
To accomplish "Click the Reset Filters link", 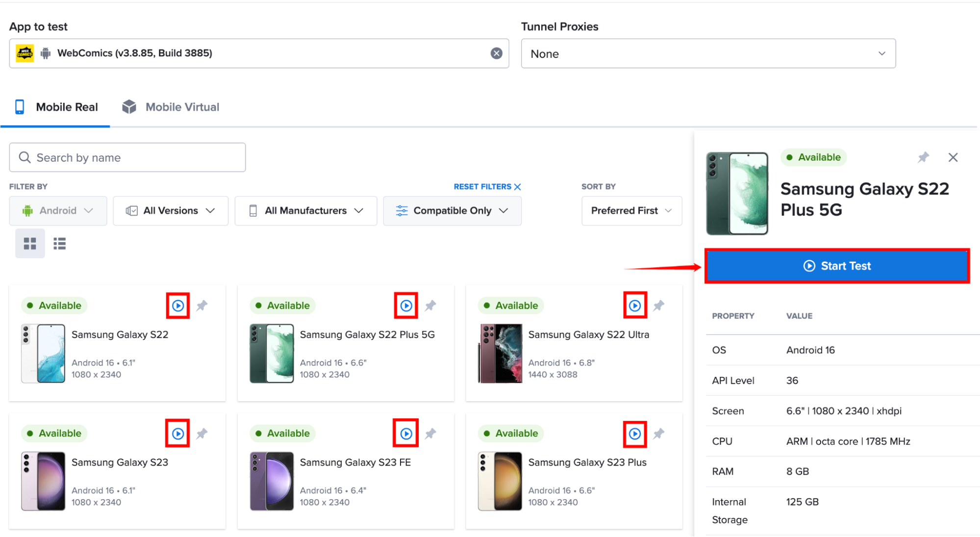I will click(487, 187).
